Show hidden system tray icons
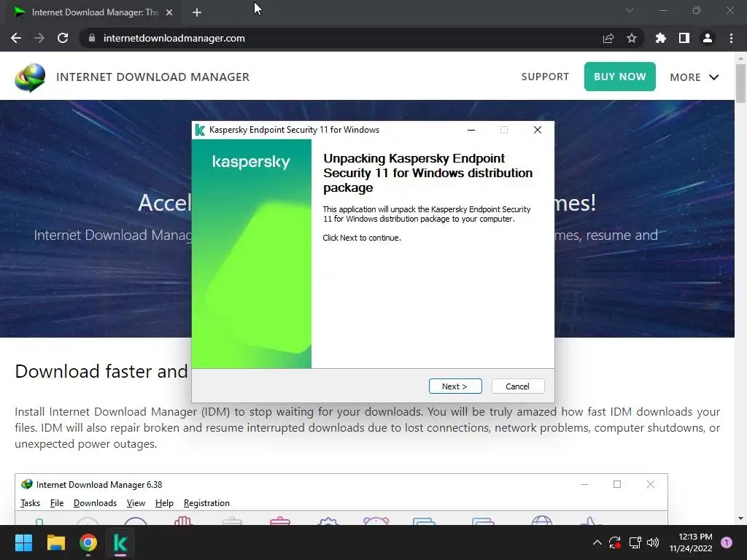The image size is (747, 560). point(597,542)
